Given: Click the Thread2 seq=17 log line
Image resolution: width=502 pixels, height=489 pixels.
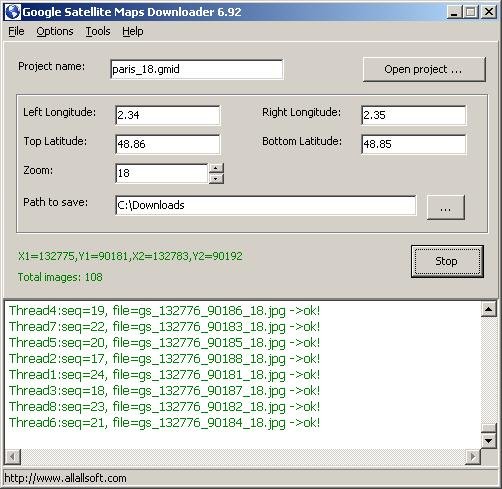Looking at the screenshot, I should (164, 359).
